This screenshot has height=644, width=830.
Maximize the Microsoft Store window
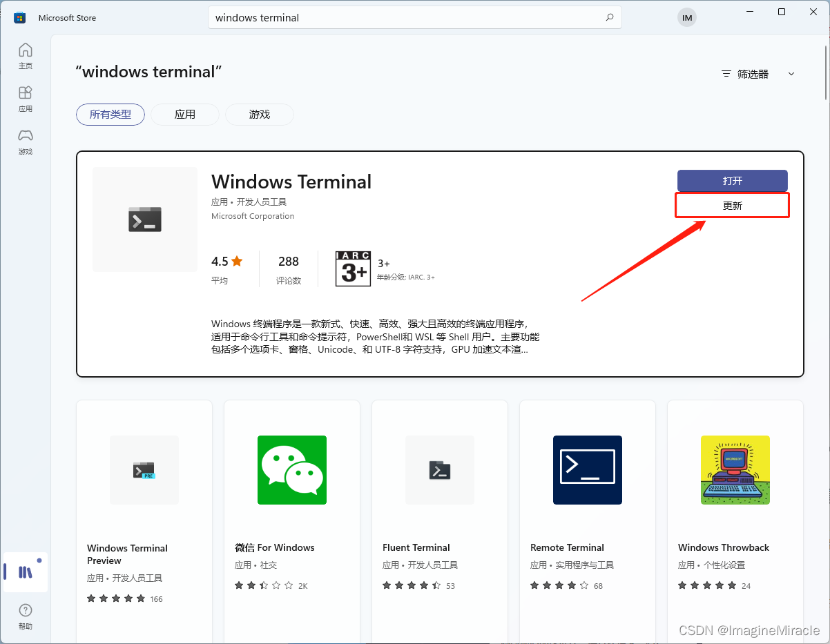(x=782, y=12)
